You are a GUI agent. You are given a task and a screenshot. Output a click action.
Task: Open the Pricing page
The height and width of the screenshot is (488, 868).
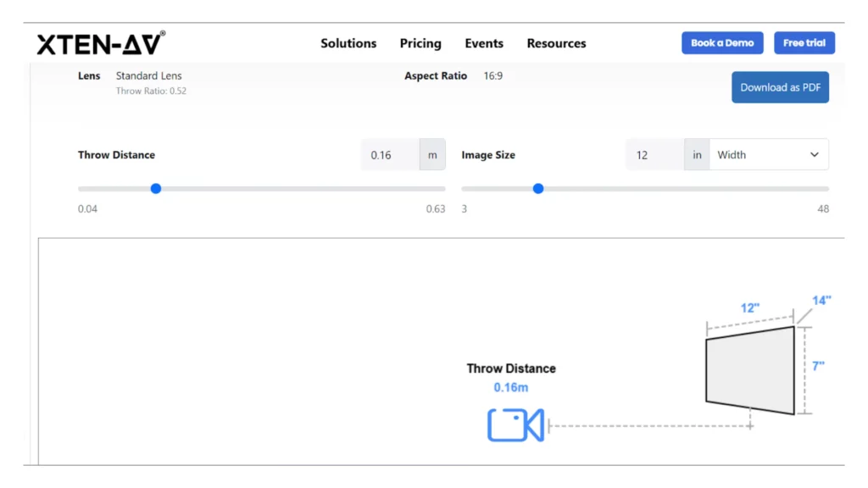click(x=420, y=43)
